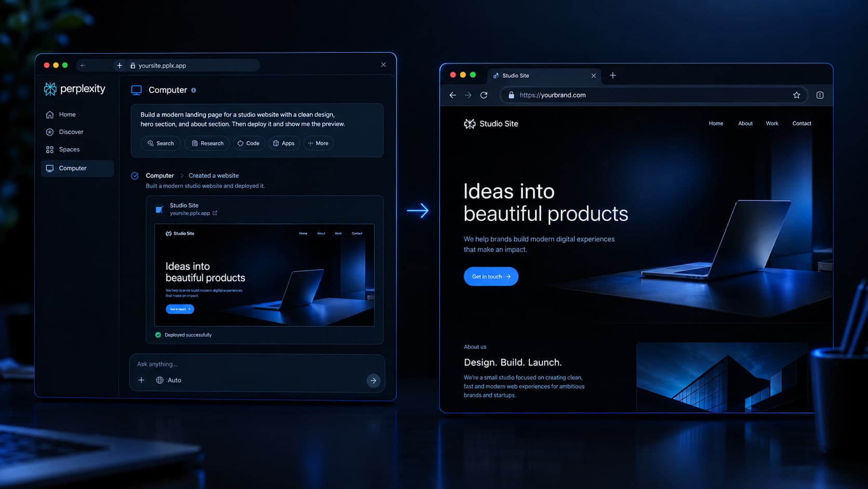Expand the More options chip
Image resolution: width=868 pixels, height=489 pixels.
tap(318, 143)
